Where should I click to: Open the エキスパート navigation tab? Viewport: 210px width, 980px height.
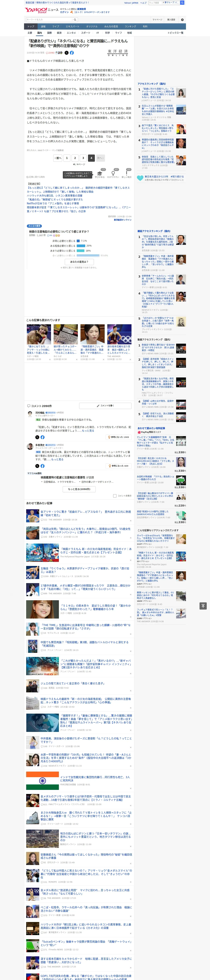[72, 27]
